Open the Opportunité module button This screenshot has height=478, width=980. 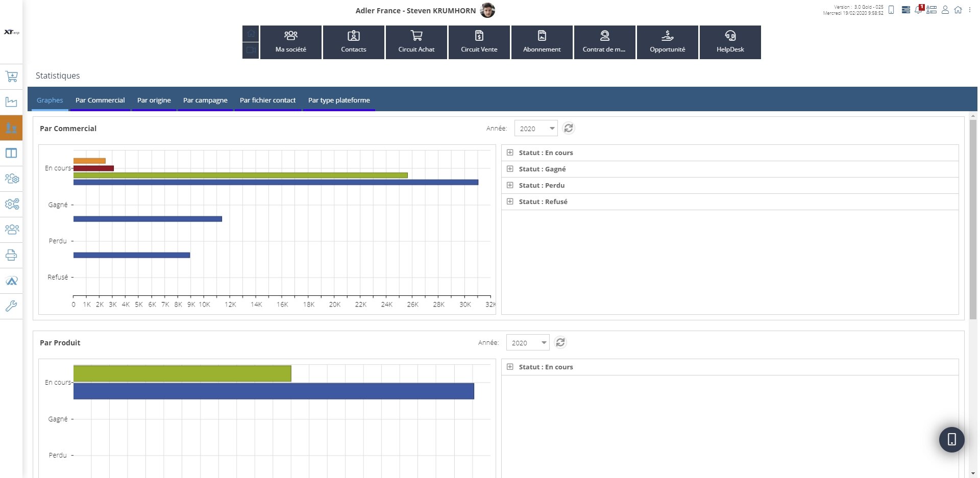pos(667,42)
